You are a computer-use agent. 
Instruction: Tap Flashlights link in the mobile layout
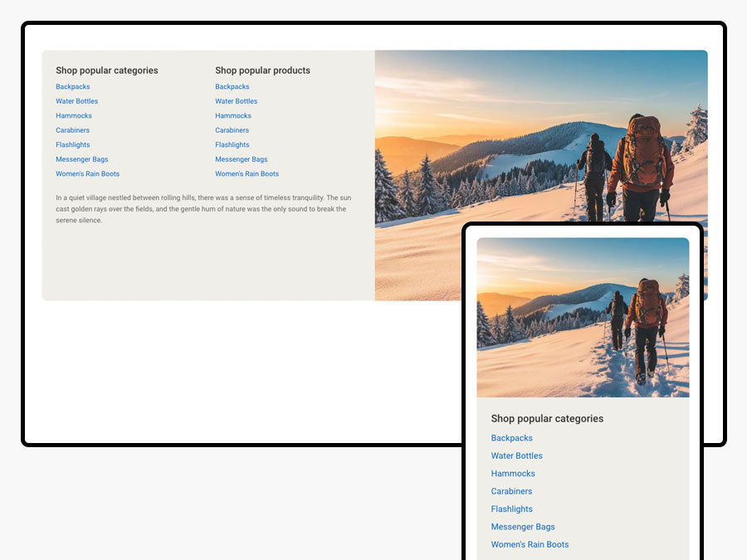click(512, 509)
